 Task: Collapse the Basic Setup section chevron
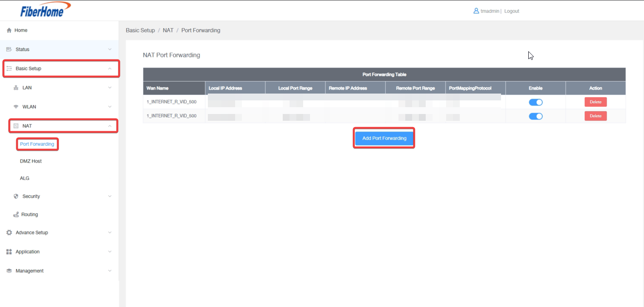pos(109,69)
